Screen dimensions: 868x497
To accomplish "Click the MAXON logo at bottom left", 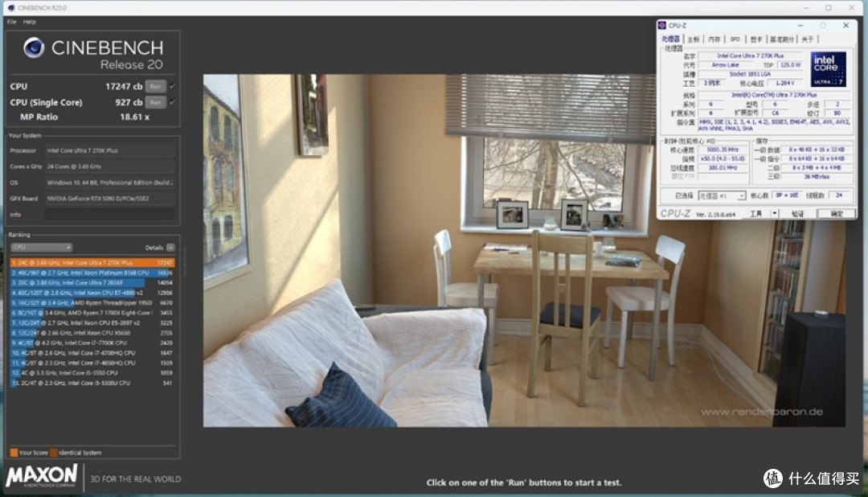I will coord(42,477).
